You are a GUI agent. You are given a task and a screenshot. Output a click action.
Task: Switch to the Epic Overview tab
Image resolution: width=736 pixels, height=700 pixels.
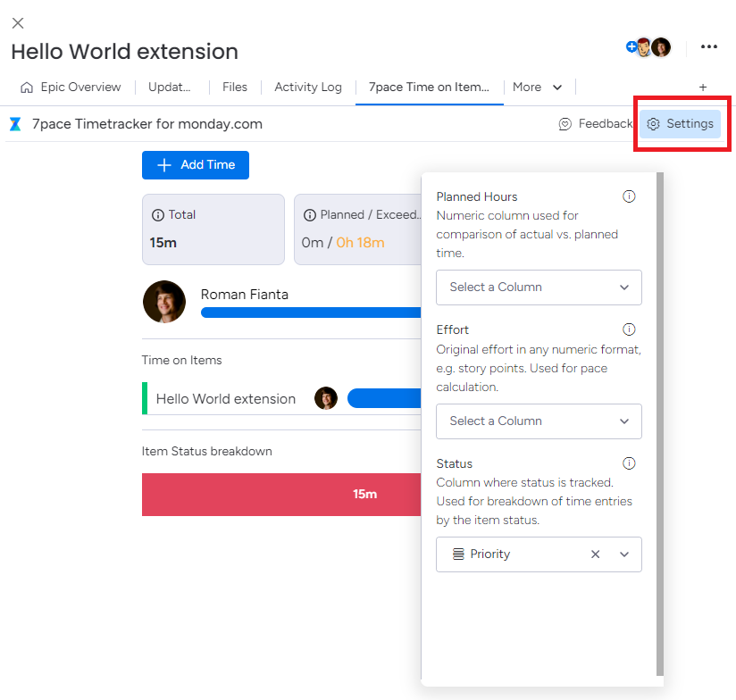(x=71, y=87)
